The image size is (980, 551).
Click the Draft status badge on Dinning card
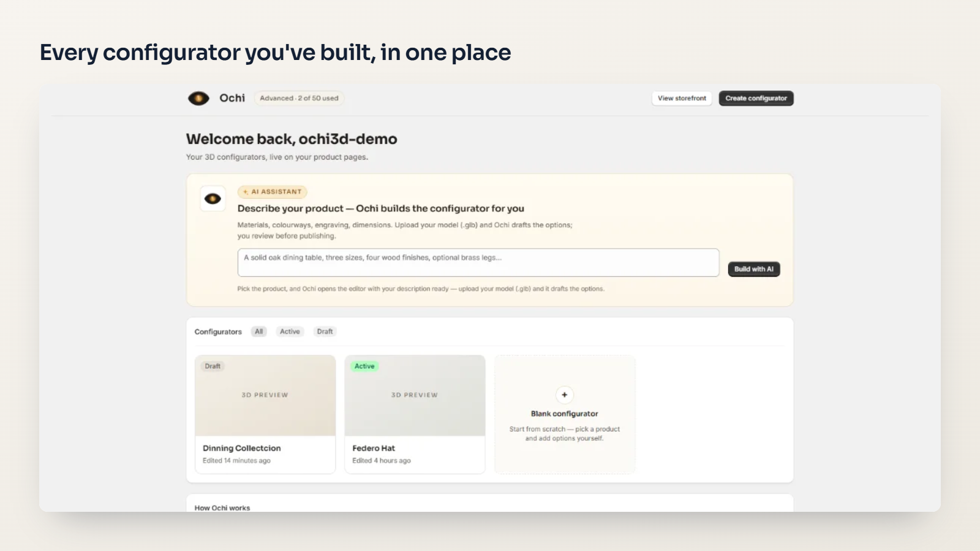pos(213,366)
